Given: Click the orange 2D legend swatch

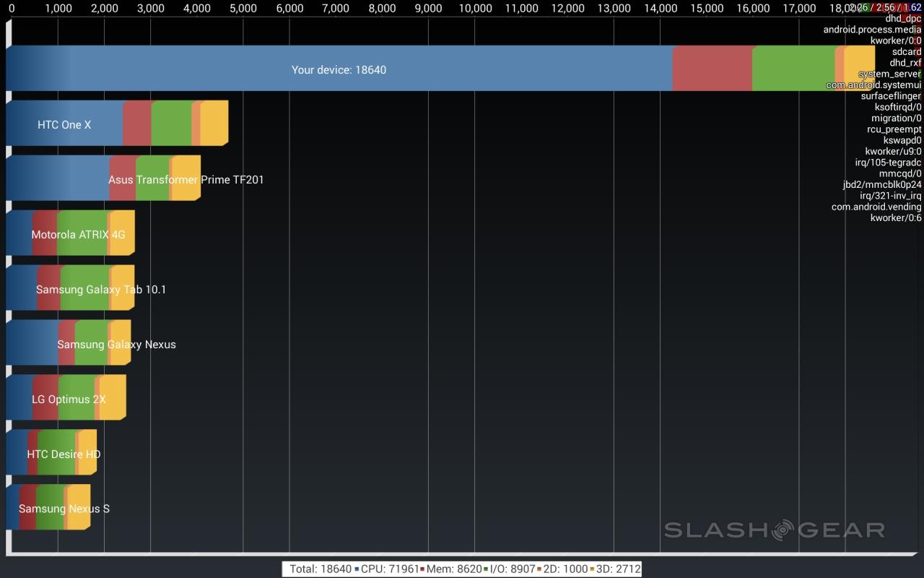Looking at the screenshot, I should (539, 569).
